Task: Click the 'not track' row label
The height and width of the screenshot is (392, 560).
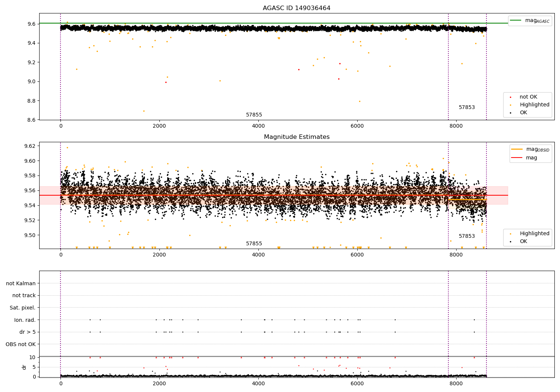Action: tap(24, 296)
